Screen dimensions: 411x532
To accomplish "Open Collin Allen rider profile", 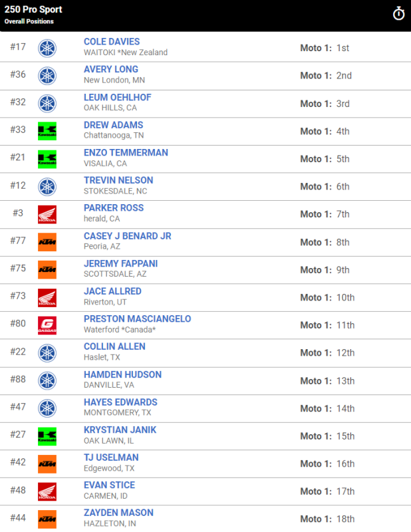I will click(114, 346).
